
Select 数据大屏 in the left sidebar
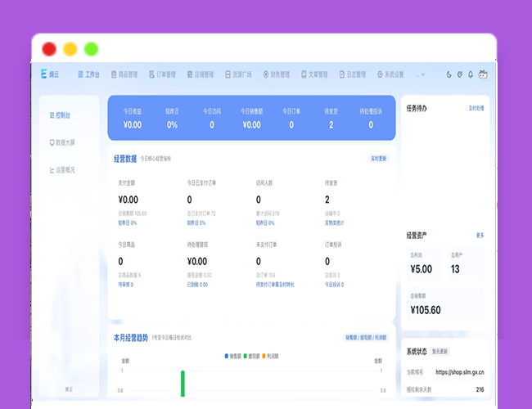[62, 142]
